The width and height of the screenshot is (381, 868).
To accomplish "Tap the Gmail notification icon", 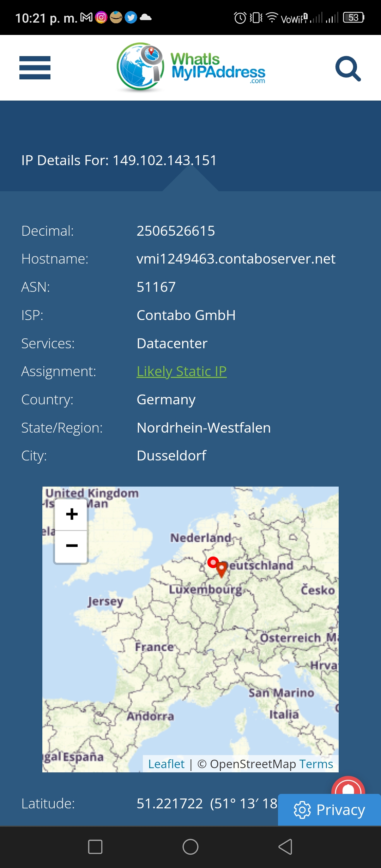I will pos(86,17).
